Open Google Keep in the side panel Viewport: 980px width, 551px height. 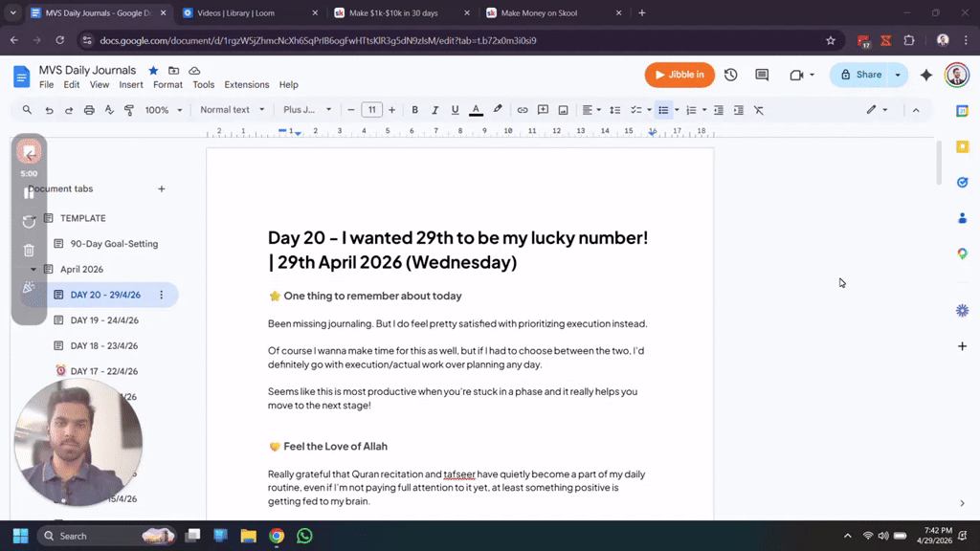tap(963, 146)
